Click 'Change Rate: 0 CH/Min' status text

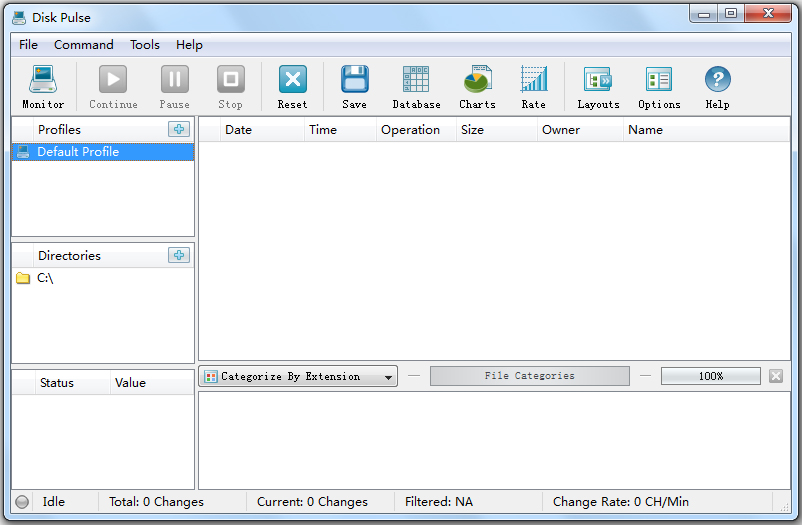click(x=620, y=502)
